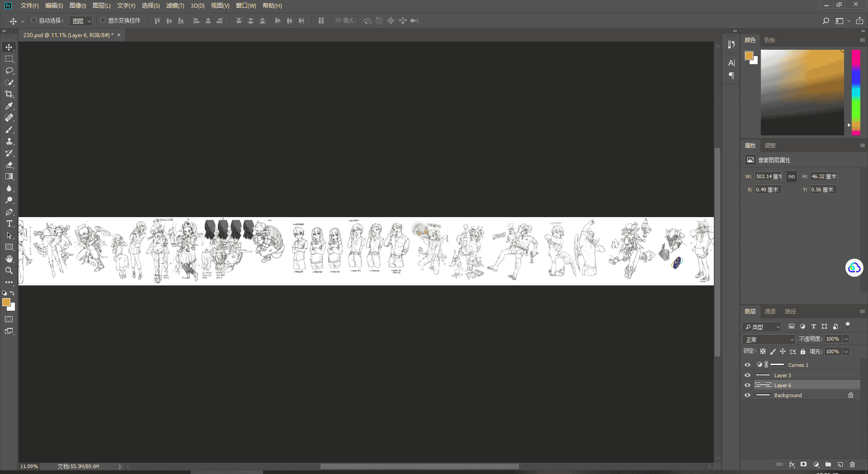Image resolution: width=868 pixels, height=474 pixels.
Task: Add a layer mask from Layers panel
Action: pos(803,465)
